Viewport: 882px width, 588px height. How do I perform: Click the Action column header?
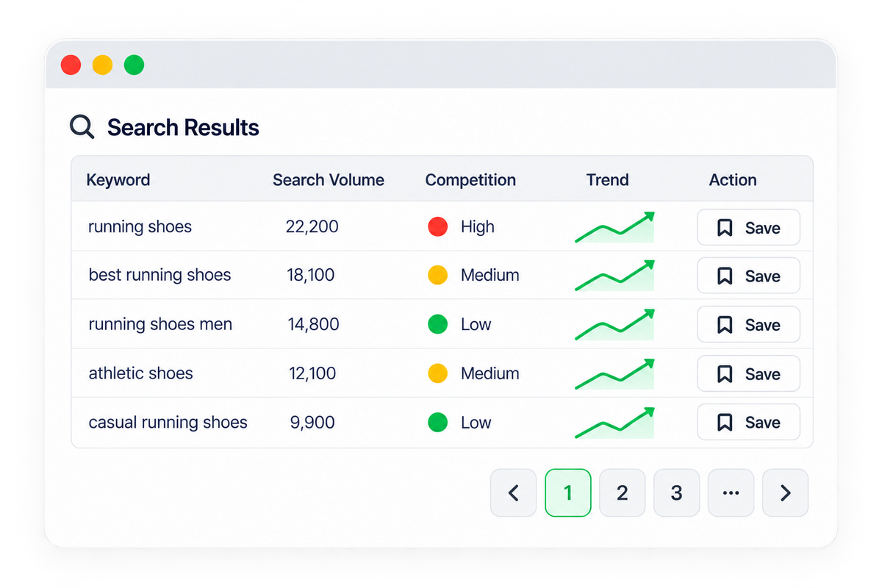(733, 180)
